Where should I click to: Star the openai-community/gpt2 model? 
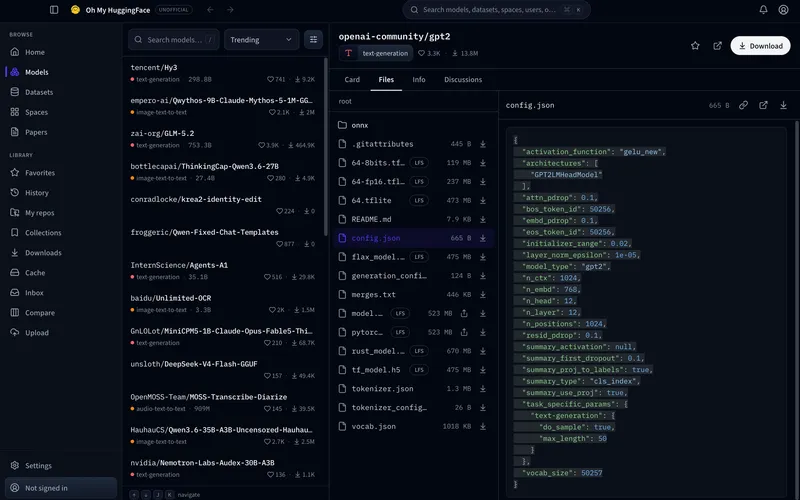tap(695, 45)
